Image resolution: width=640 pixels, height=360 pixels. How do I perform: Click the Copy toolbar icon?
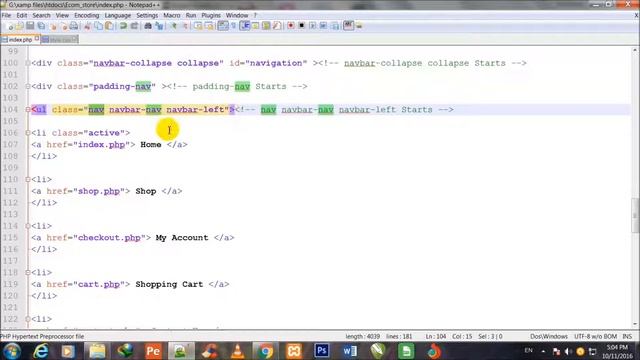(98, 26)
